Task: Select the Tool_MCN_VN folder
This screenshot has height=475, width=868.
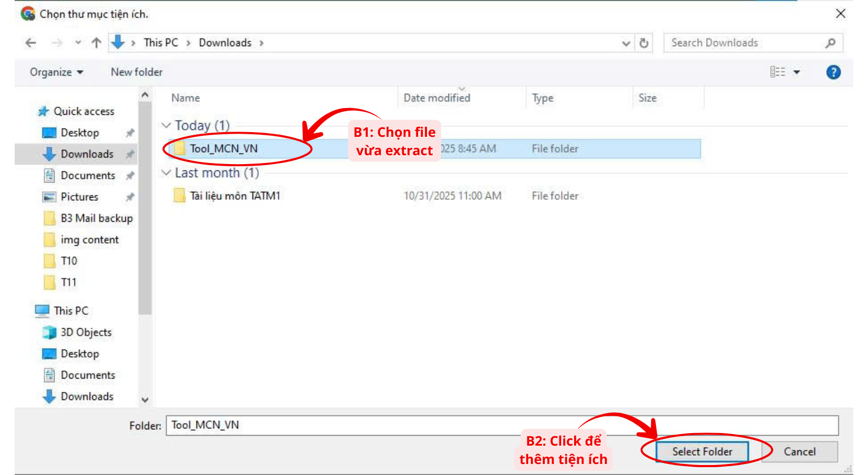Action: 224,149
